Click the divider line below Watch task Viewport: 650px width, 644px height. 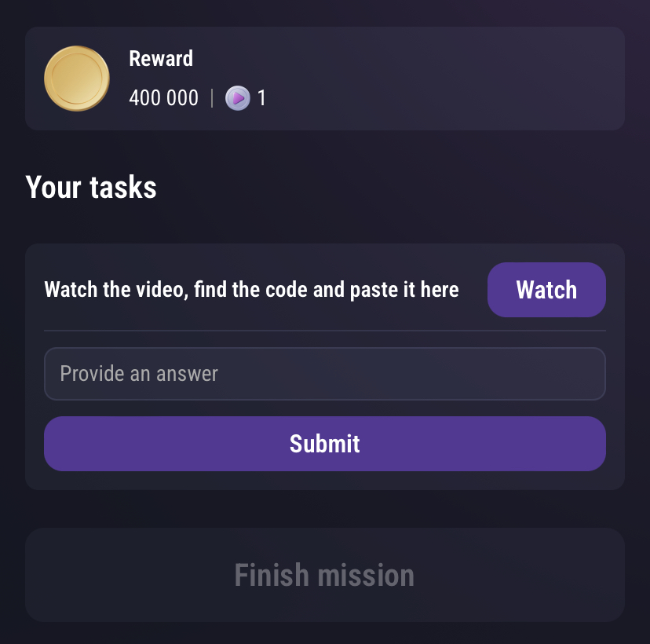324,331
